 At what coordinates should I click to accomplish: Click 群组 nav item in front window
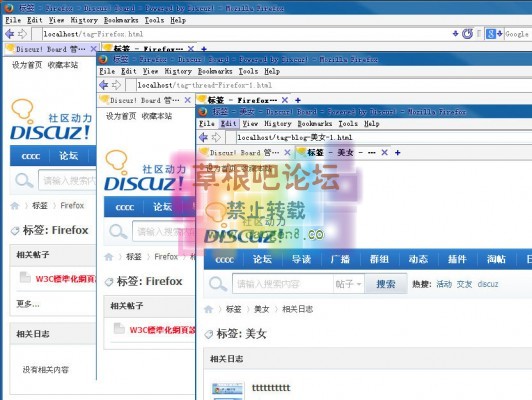[x=379, y=259]
